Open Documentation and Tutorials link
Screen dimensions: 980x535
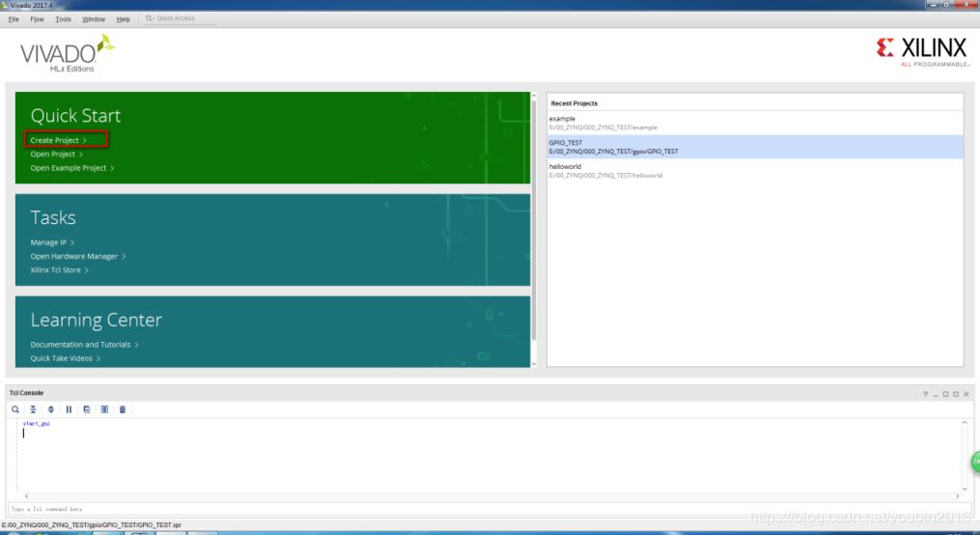84,345
